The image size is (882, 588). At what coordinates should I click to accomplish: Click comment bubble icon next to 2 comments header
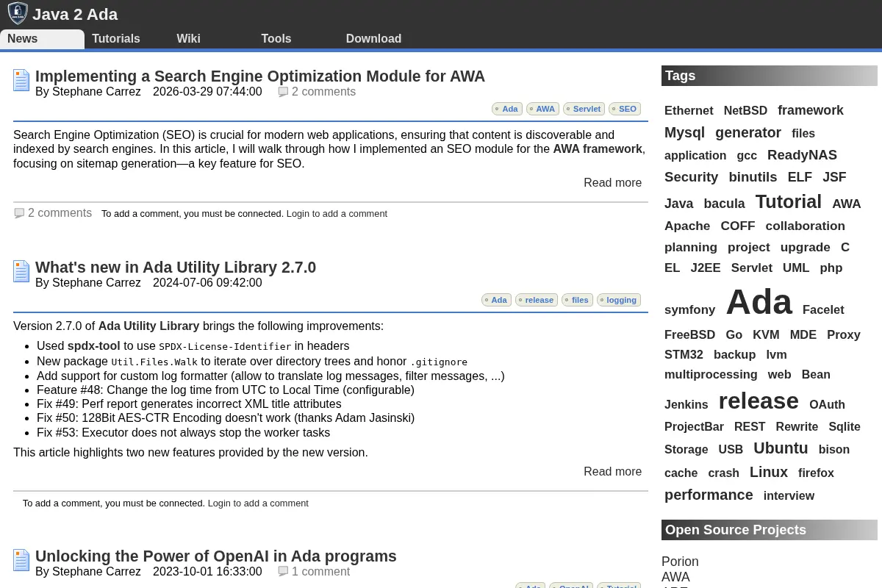click(283, 92)
